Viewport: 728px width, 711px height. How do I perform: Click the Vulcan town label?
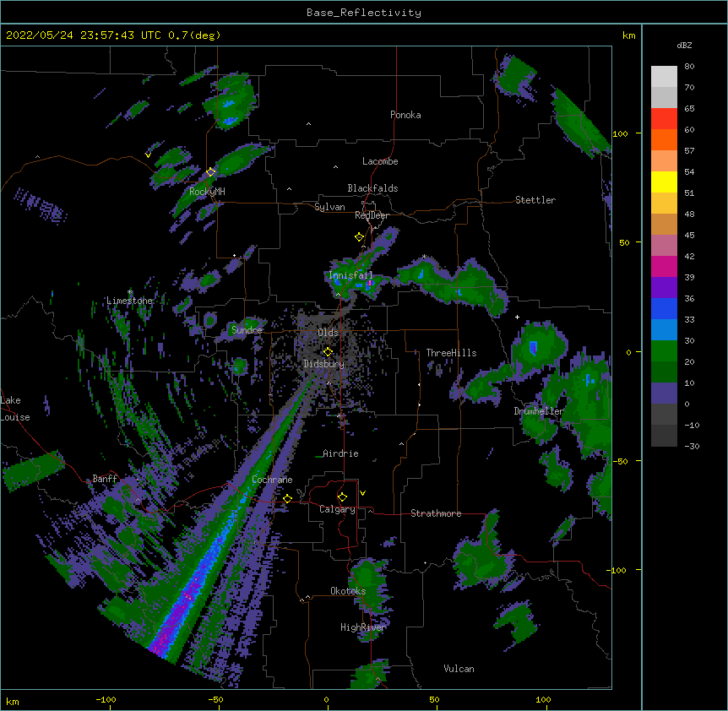(459, 669)
